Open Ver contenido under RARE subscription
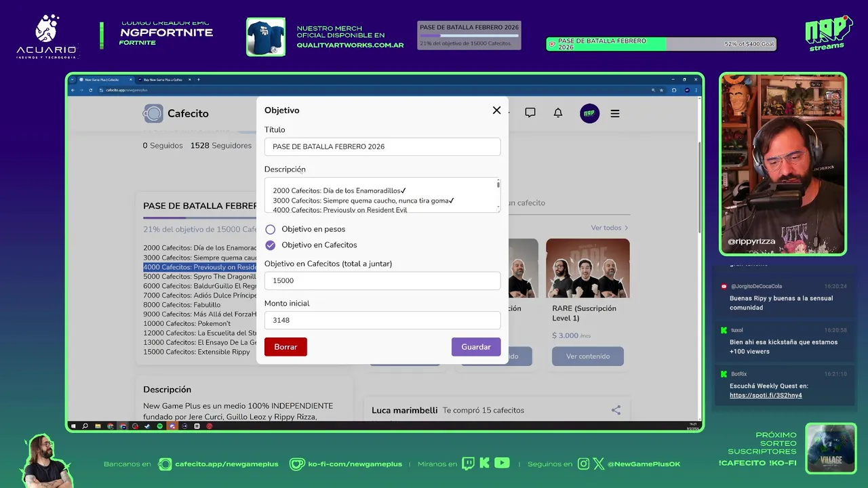 [588, 357]
